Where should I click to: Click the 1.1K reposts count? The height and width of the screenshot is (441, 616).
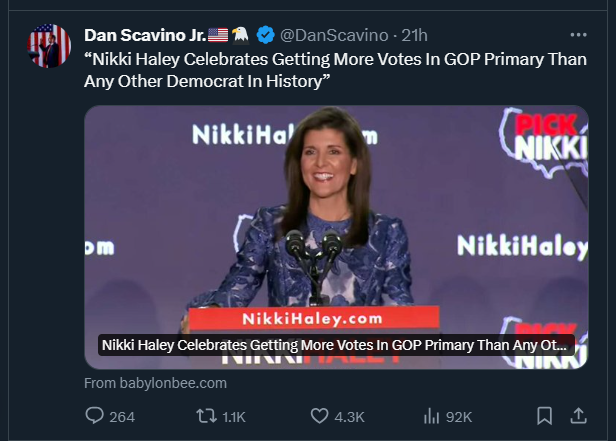(234, 416)
